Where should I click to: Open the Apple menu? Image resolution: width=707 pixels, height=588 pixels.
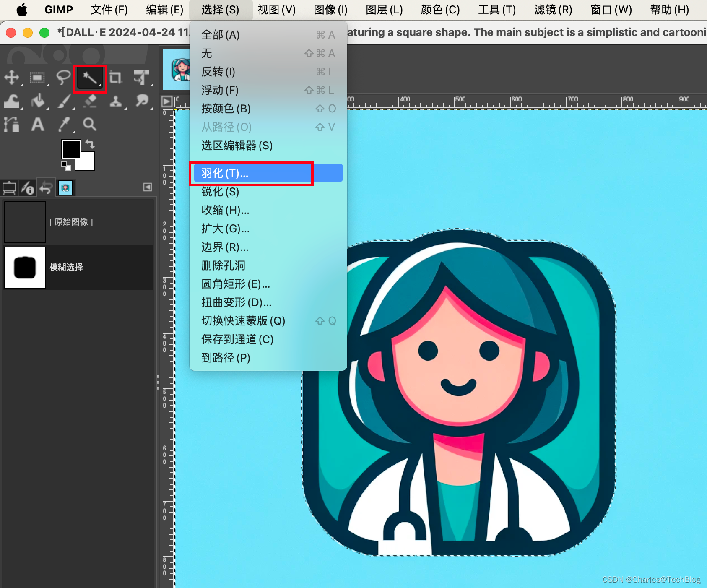coord(22,10)
